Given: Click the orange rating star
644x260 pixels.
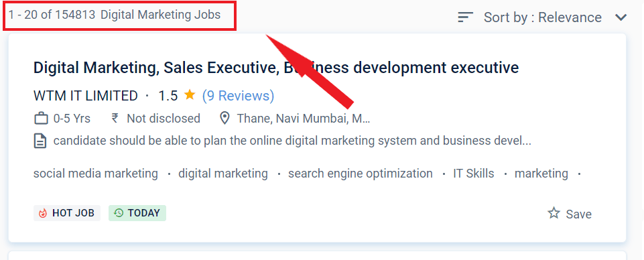Looking at the screenshot, I should click(190, 95).
